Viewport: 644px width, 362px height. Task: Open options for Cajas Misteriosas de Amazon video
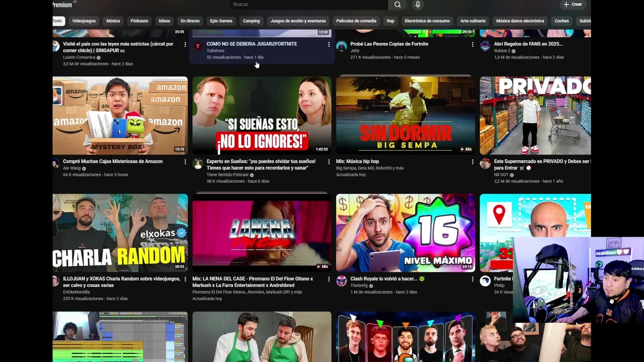(x=185, y=162)
